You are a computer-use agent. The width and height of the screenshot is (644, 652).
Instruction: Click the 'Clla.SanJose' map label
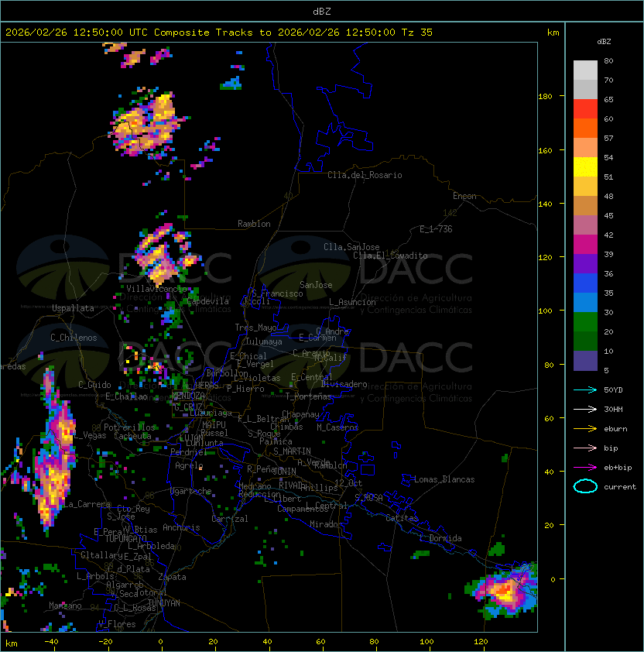[x=351, y=247]
